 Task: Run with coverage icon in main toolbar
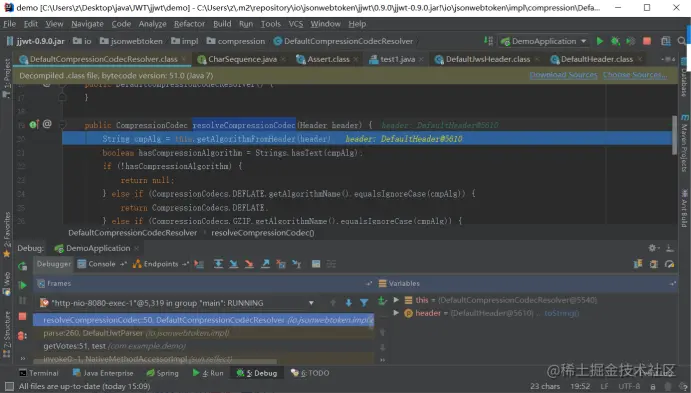coord(631,41)
